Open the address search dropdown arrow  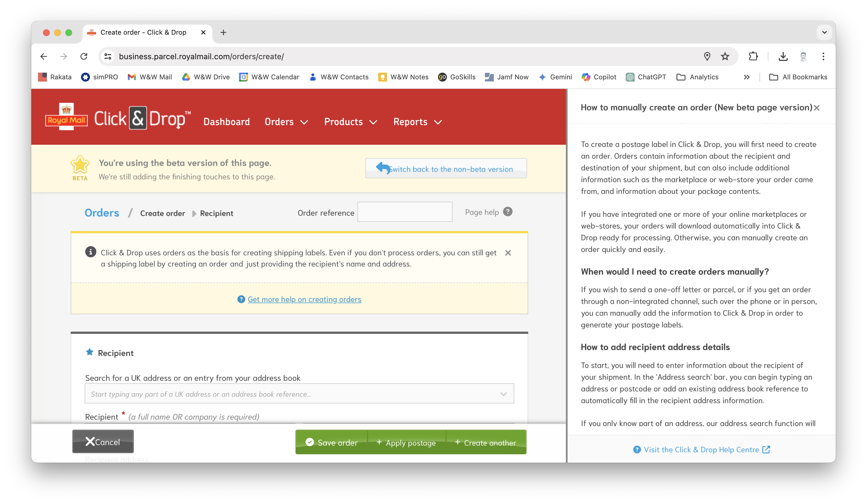pyautogui.click(x=503, y=394)
